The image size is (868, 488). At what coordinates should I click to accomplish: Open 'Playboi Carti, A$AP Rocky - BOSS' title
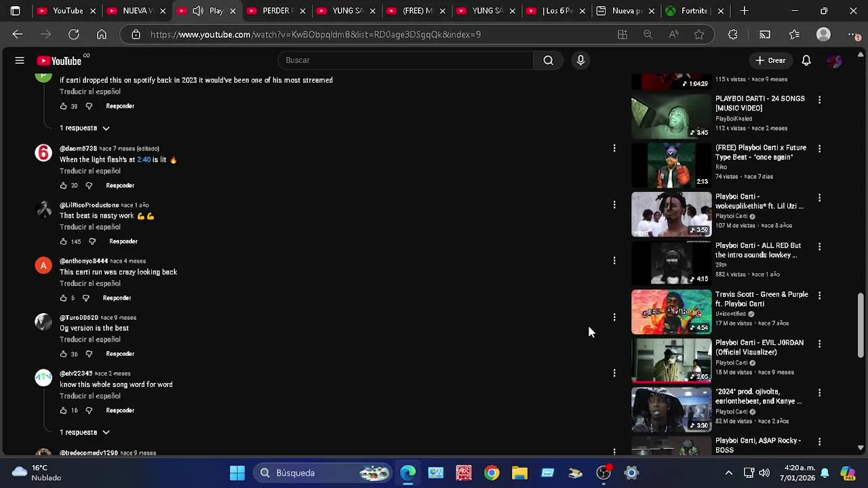pos(758,445)
